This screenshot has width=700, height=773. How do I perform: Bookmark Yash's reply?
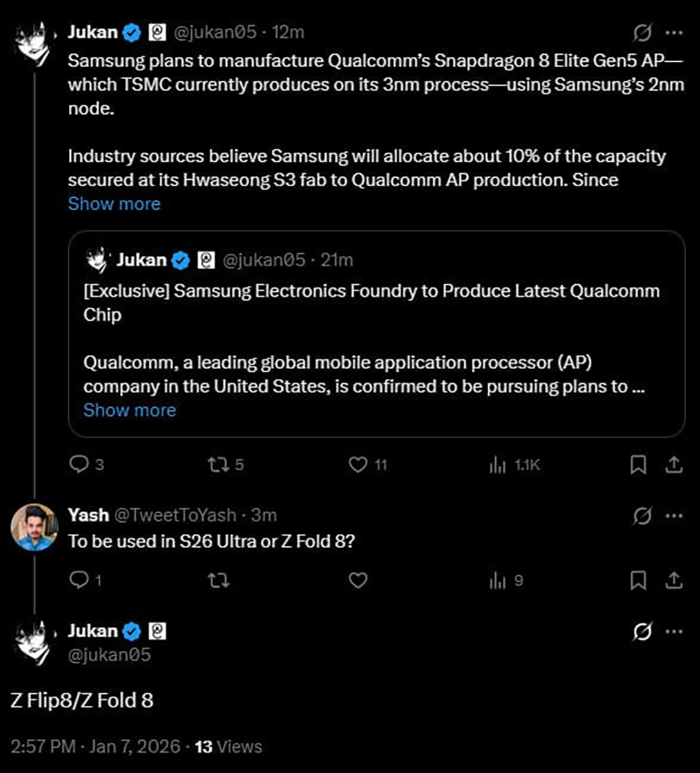point(638,580)
